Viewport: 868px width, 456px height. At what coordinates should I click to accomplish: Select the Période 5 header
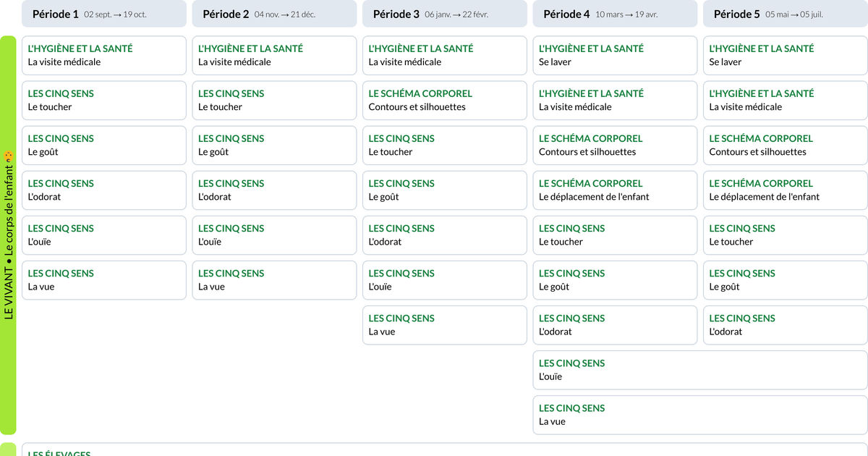pyautogui.click(x=785, y=13)
